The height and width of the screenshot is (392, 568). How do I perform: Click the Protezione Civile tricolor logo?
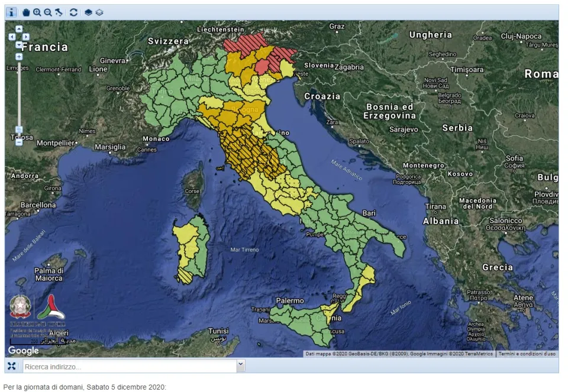[x=51, y=307]
